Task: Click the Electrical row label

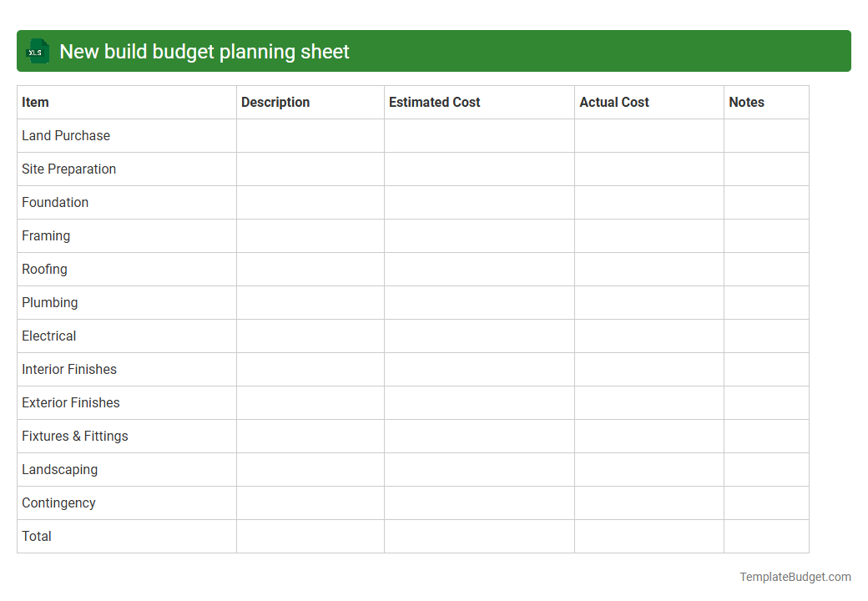Action: click(x=48, y=336)
